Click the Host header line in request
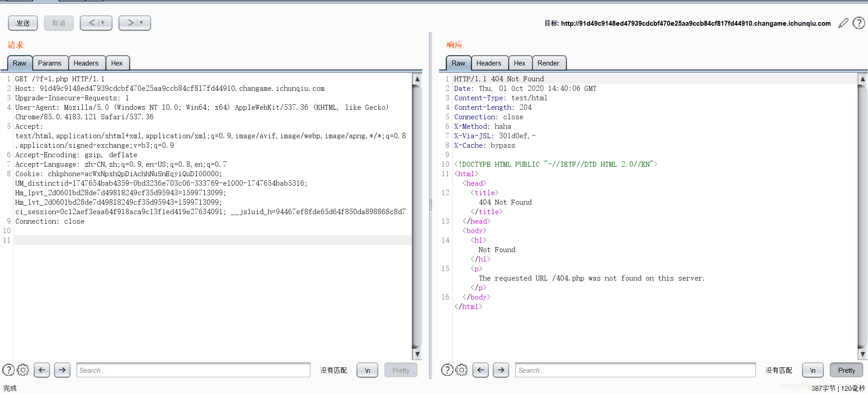This screenshot has width=868, height=394. [x=170, y=89]
